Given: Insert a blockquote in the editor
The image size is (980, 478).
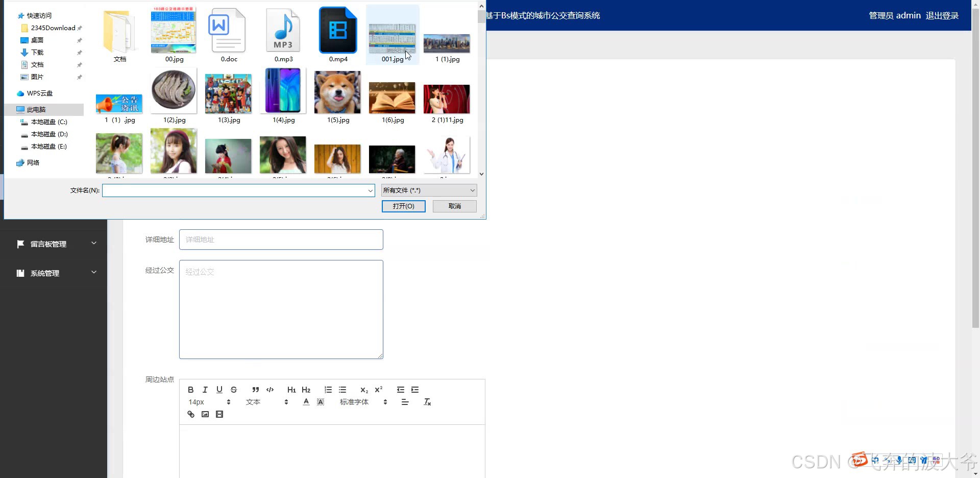Looking at the screenshot, I should [256, 390].
